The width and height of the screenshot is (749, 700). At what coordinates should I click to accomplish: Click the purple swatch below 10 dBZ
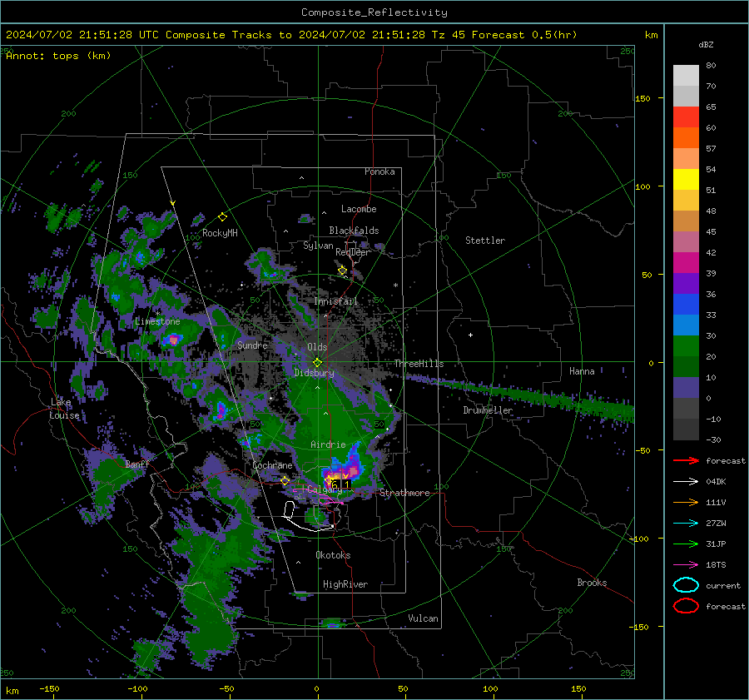686,388
